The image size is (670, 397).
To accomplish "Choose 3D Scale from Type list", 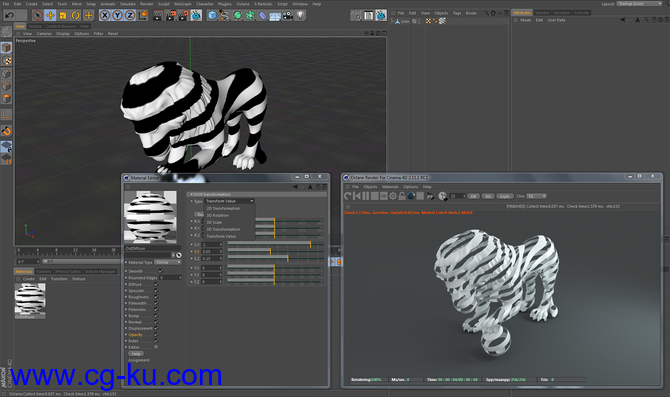I will click(214, 222).
